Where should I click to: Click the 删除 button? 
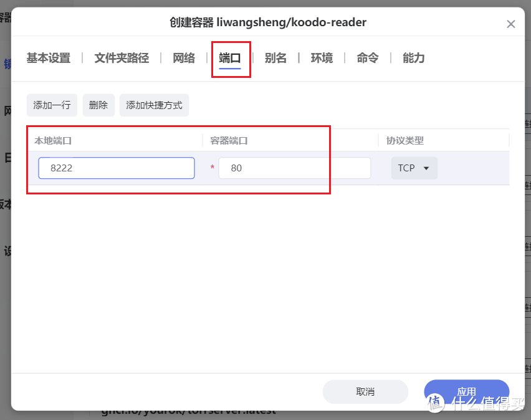(x=98, y=105)
